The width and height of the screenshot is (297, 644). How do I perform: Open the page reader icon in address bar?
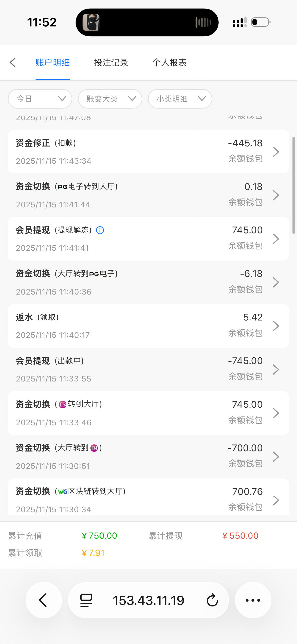86,600
